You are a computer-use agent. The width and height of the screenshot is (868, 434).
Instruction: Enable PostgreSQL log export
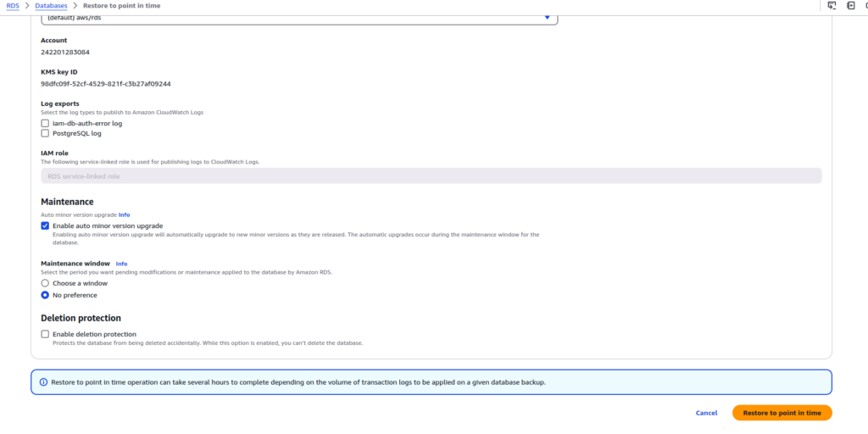45,133
